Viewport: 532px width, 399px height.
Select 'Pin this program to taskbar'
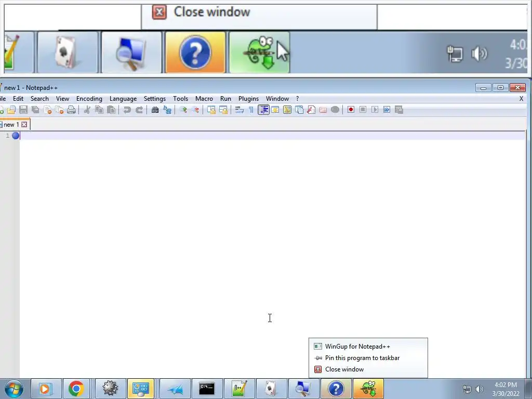tap(368, 358)
